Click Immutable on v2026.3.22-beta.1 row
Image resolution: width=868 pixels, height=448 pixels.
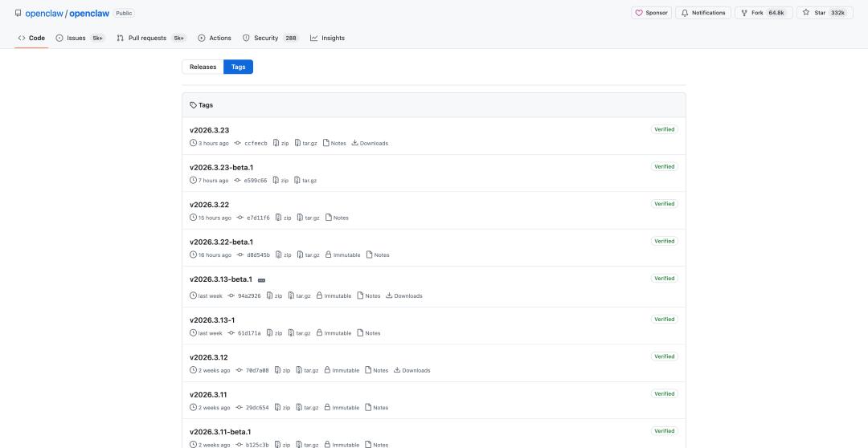[342, 255]
